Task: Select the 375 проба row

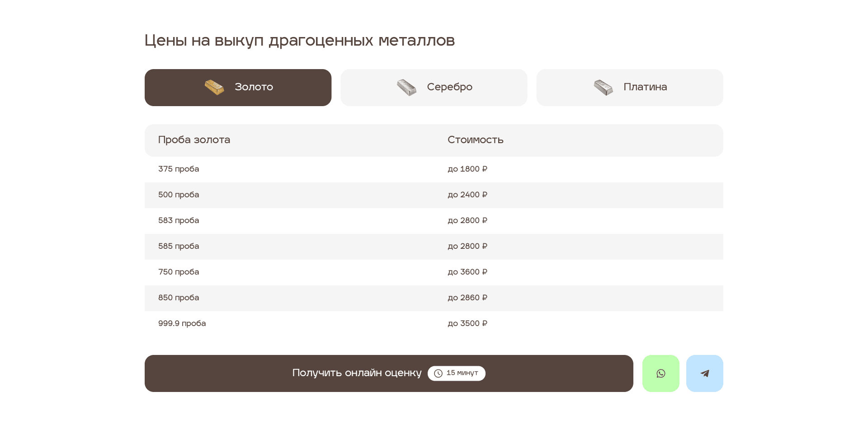Action: tap(179, 169)
